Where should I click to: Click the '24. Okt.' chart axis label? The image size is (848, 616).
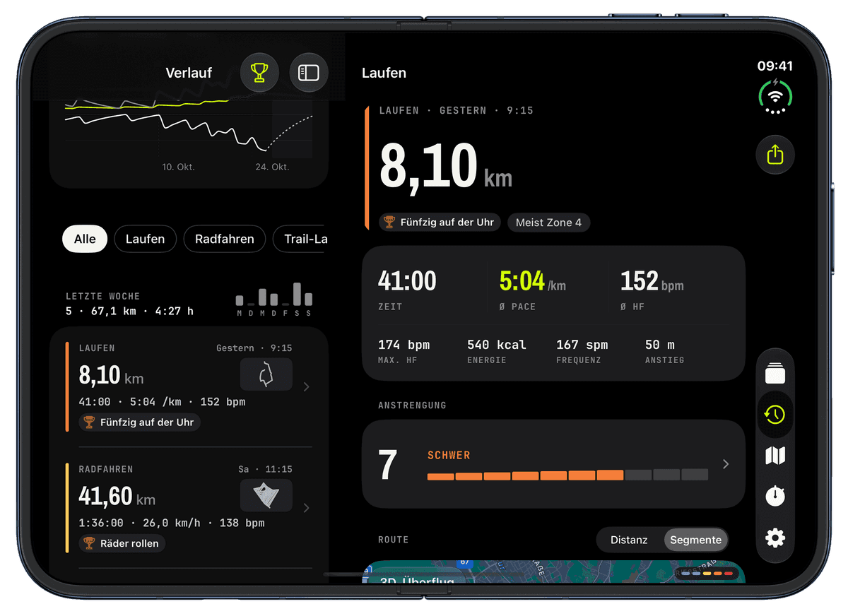tap(272, 167)
